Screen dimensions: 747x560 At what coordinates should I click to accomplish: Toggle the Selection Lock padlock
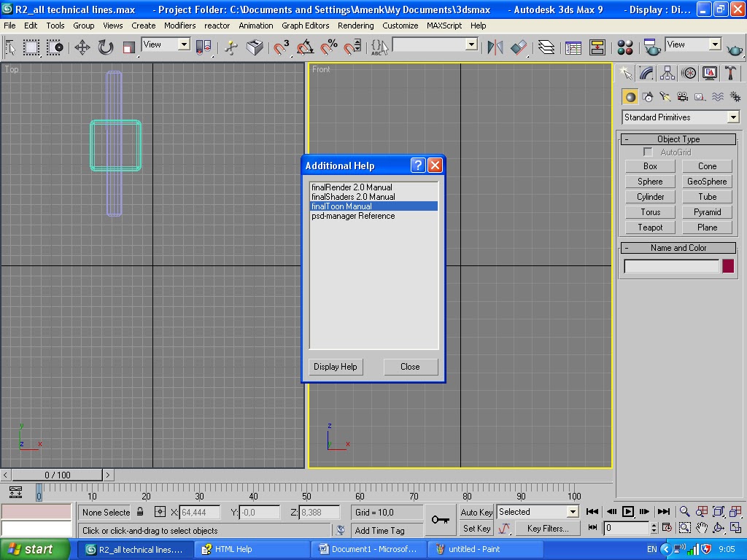click(140, 512)
